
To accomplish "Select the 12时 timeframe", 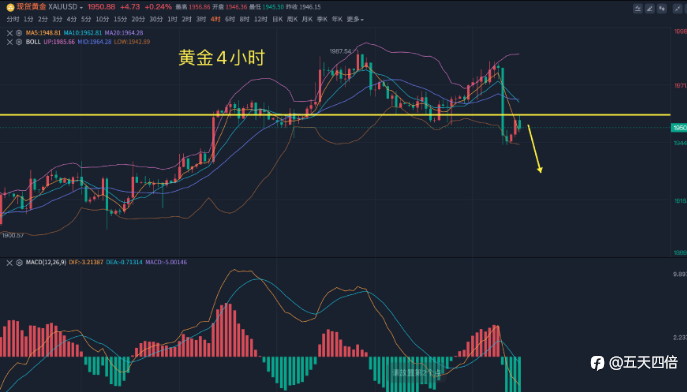I will pyautogui.click(x=261, y=19).
